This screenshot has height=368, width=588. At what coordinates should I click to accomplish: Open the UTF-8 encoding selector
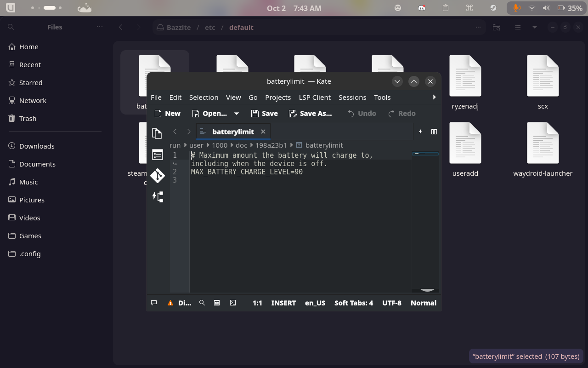(x=391, y=303)
